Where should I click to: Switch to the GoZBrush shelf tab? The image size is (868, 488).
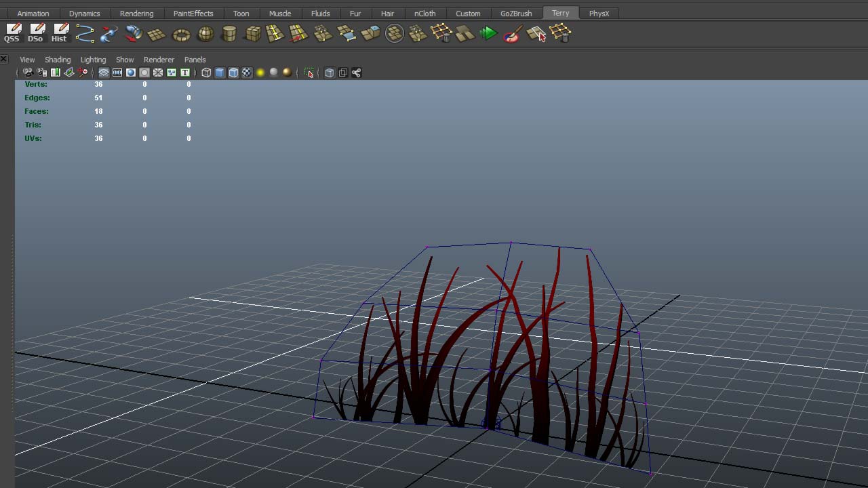coord(515,13)
